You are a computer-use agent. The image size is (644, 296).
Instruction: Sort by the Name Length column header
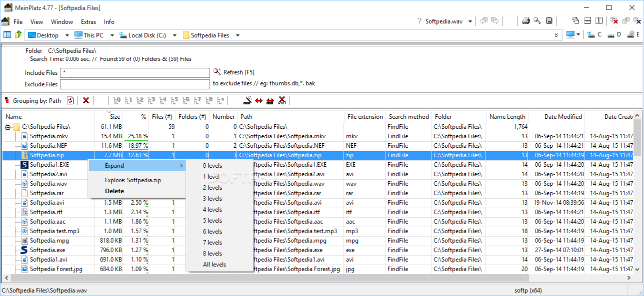pos(507,117)
